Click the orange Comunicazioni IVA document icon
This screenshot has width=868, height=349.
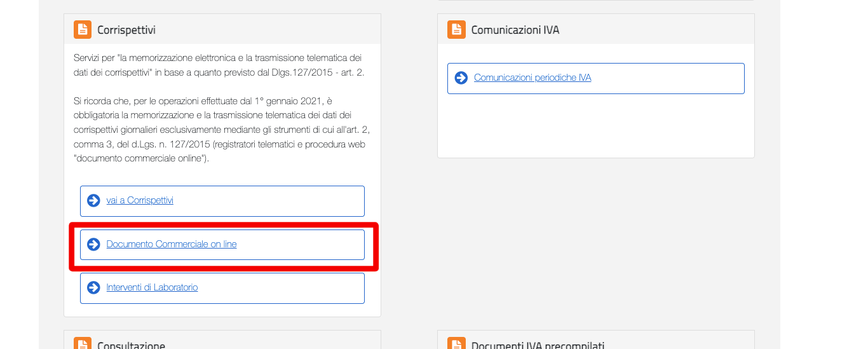click(x=456, y=30)
